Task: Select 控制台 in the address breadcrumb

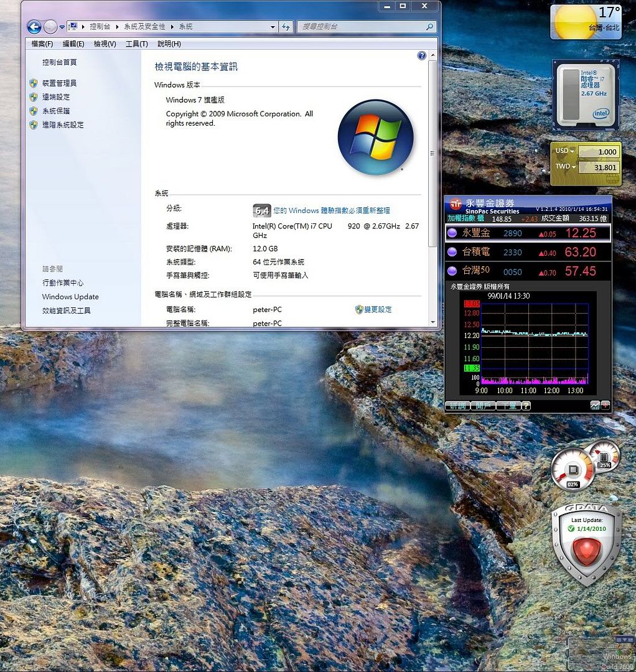Action: click(x=100, y=27)
